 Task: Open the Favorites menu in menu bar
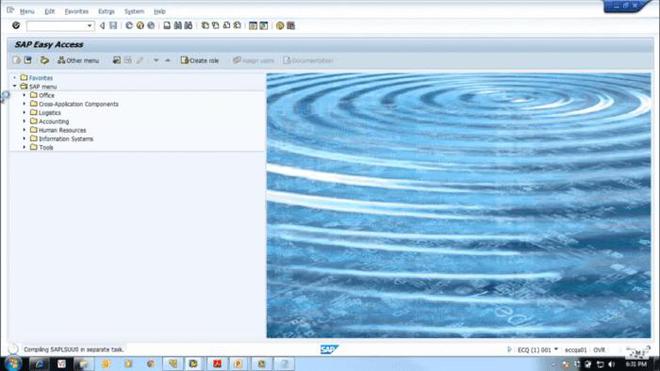[x=77, y=11]
